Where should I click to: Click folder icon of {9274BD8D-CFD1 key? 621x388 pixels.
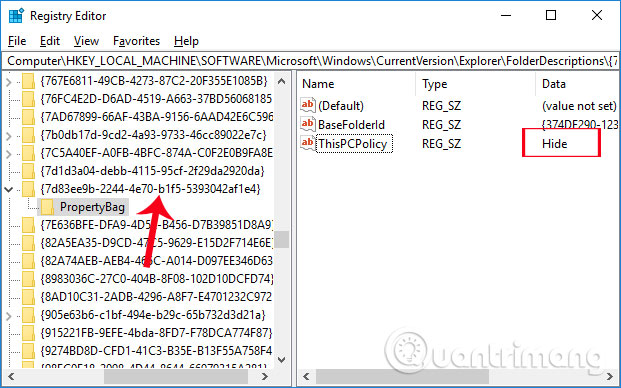(x=29, y=351)
